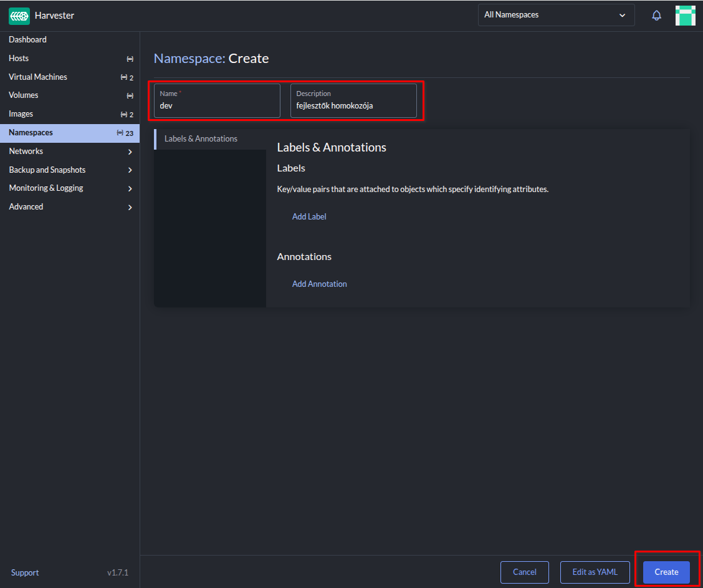Click the Namespaces count badge
Image resolution: width=703 pixels, height=588 pixels.
click(x=125, y=133)
